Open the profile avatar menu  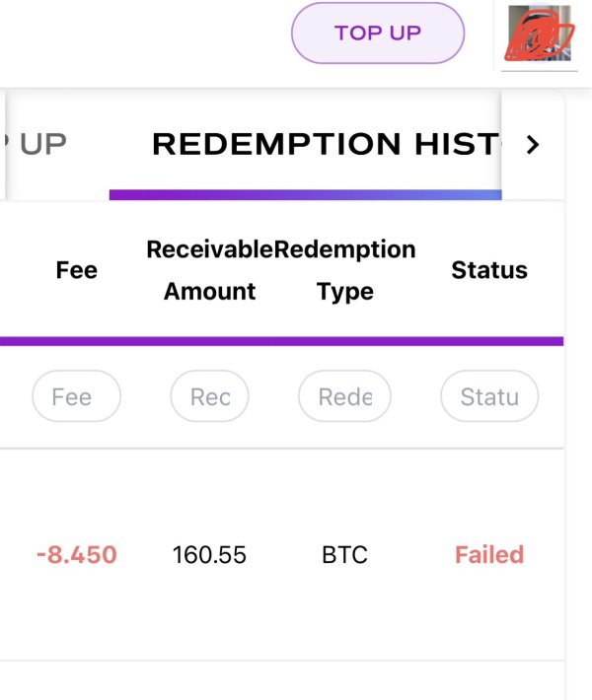(x=539, y=35)
